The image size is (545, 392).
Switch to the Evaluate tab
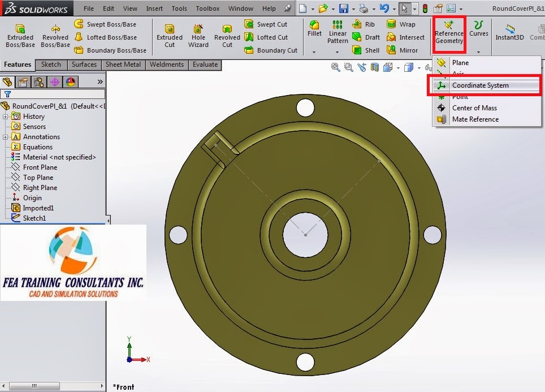tap(205, 64)
